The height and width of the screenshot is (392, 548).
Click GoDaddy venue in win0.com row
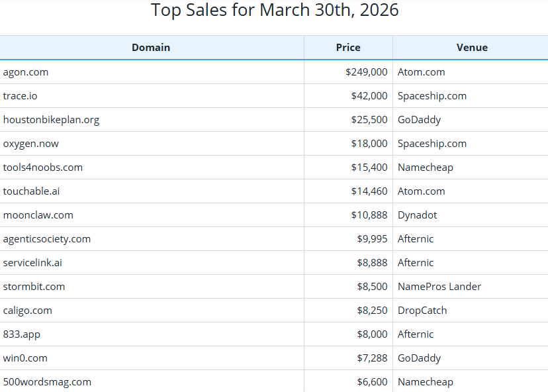pyautogui.click(x=420, y=358)
